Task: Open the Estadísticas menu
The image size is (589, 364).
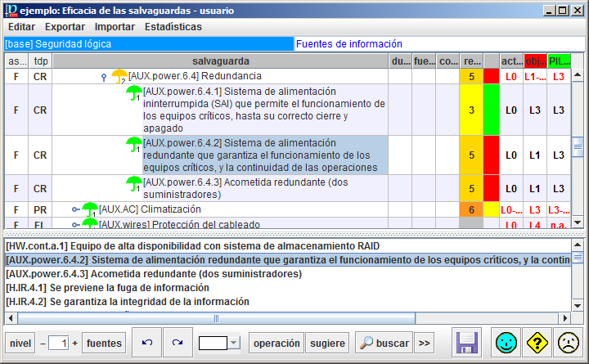Action: click(173, 27)
